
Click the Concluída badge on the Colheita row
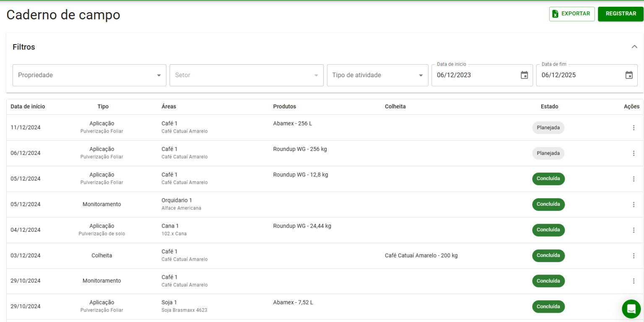pyautogui.click(x=548, y=256)
